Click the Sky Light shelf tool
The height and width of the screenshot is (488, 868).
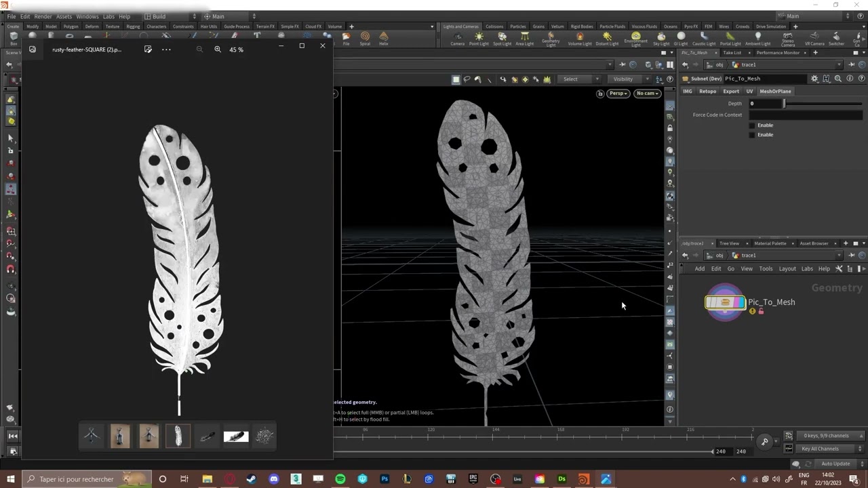[661, 39]
